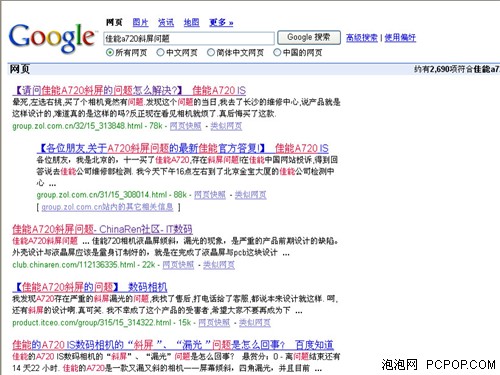The width and height of the screenshot is (500, 375).
Task: Open result 【各位朋友,关于A720斜屏问题的最新佳能官方答复!】
Action: [x=183, y=148]
